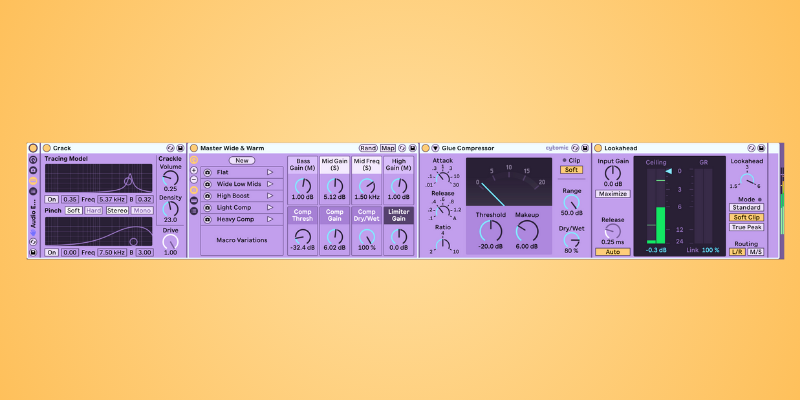This screenshot has width=800, height=400.
Task: Select Soft pinch mode
Action: click(73, 210)
